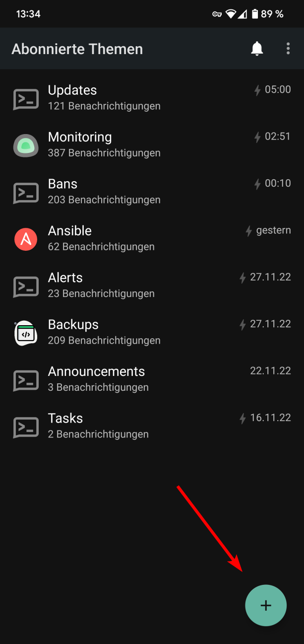Image resolution: width=304 pixels, height=644 pixels.
Task: Click the Backups code window icon
Action: point(25,333)
